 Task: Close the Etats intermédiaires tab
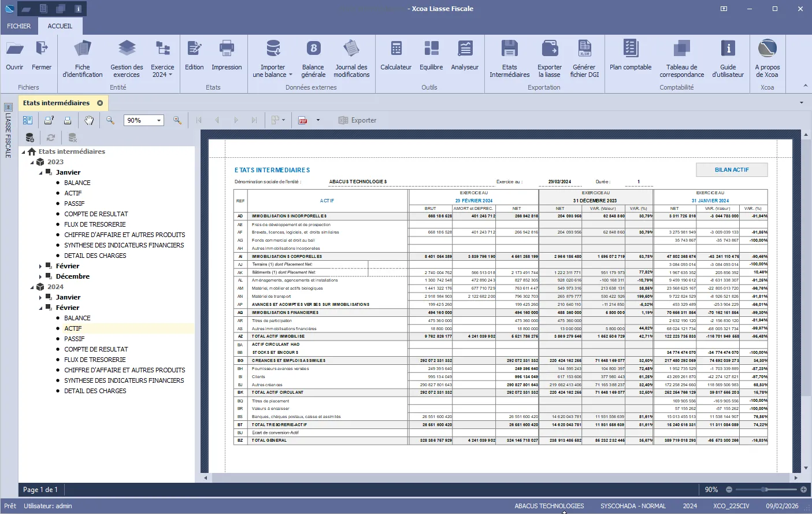[x=100, y=103]
